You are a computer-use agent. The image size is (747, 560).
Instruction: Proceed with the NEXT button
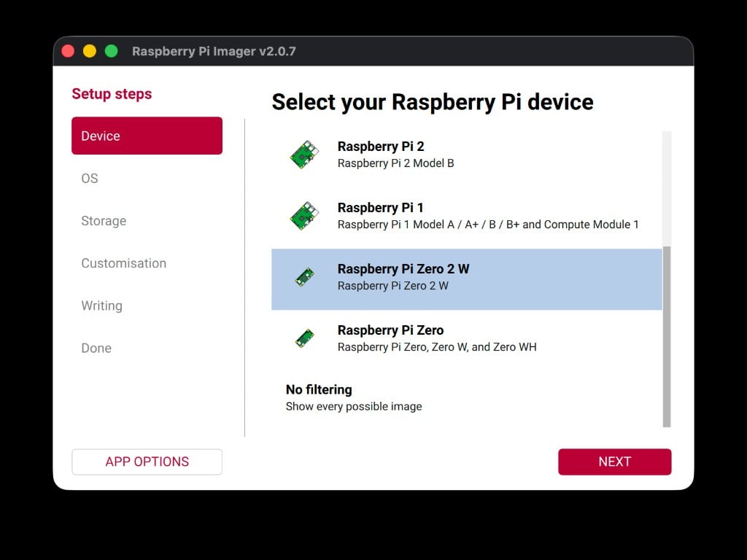pos(614,462)
